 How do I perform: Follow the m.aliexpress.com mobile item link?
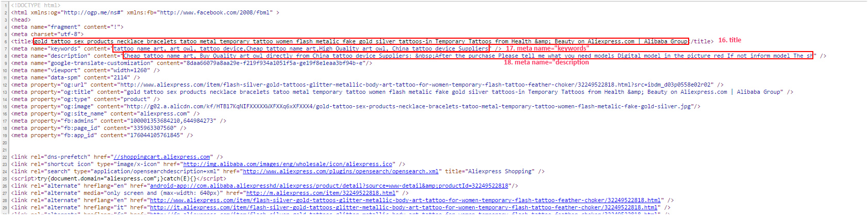click(321, 193)
